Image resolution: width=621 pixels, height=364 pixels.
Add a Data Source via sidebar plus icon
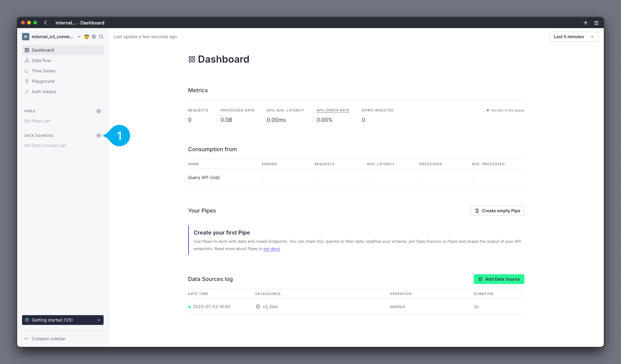click(x=99, y=136)
